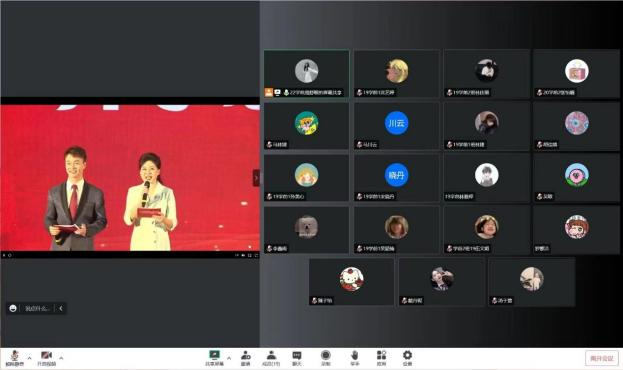Image resolution: width=623 pixels, height=370 pixels.
Task: Unmute the microphone in the meeting toolbar
Action: click(x=14, y=358)
